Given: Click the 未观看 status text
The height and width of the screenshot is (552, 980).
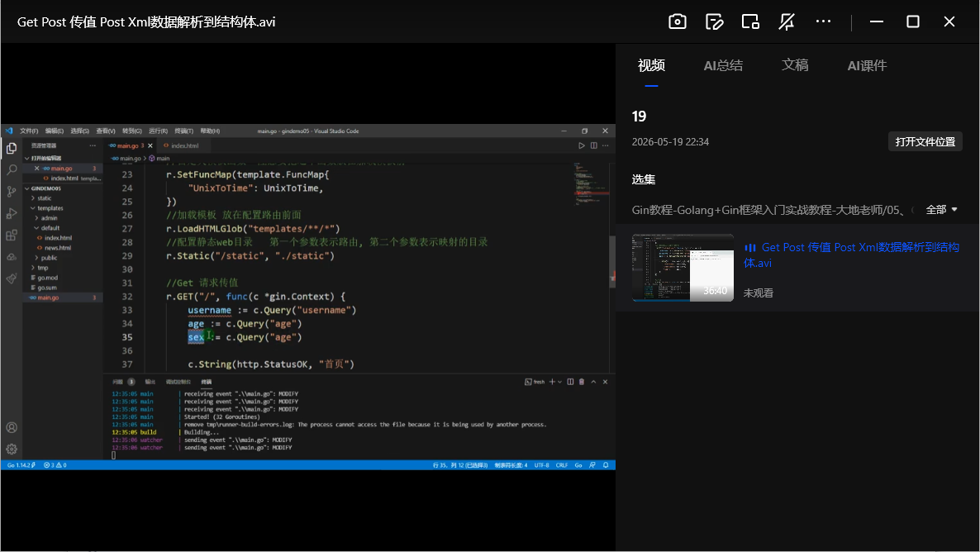Looking at the screenshot, I should 758,293.
